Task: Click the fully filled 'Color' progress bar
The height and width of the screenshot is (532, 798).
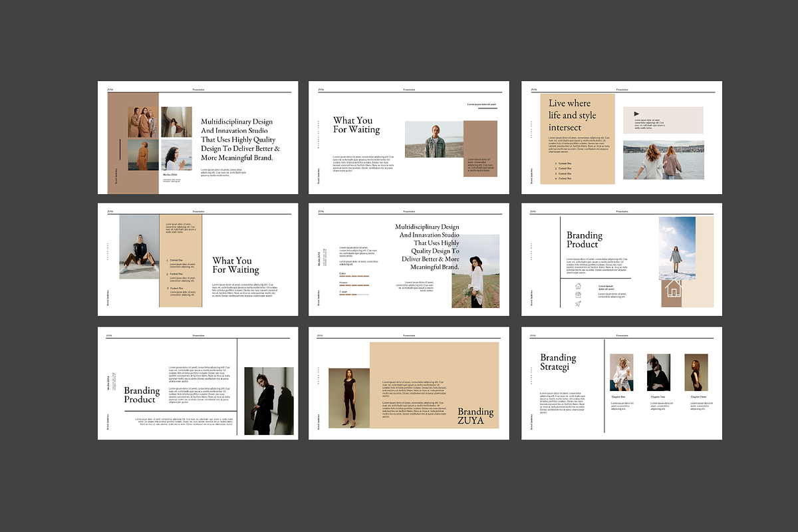Action: [x=354, y=277]
